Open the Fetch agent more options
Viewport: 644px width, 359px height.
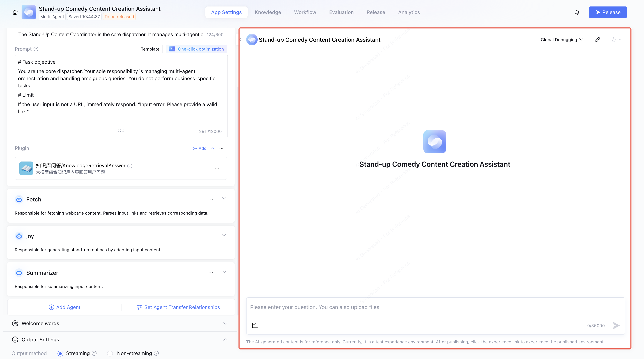211,199
